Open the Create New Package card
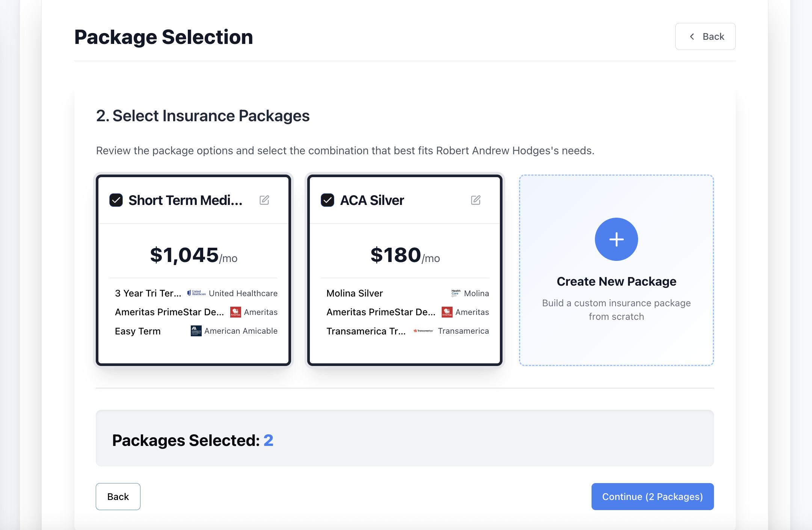 tap(616, 282)
